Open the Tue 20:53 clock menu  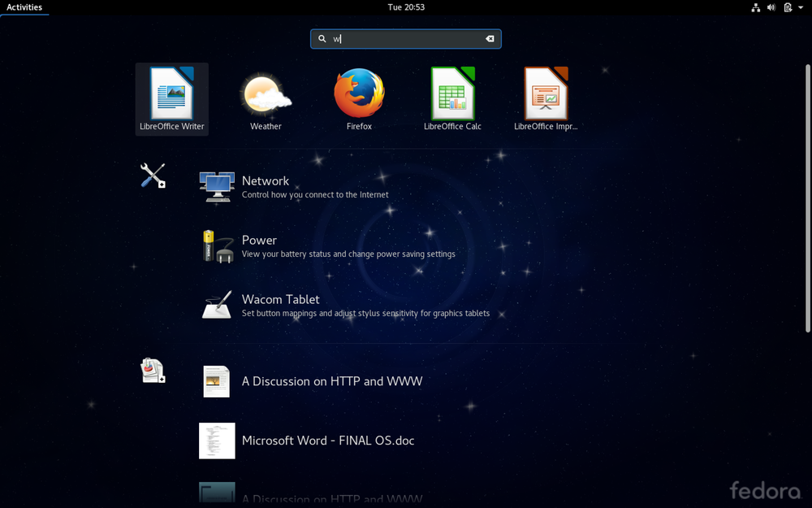(406, 7)
